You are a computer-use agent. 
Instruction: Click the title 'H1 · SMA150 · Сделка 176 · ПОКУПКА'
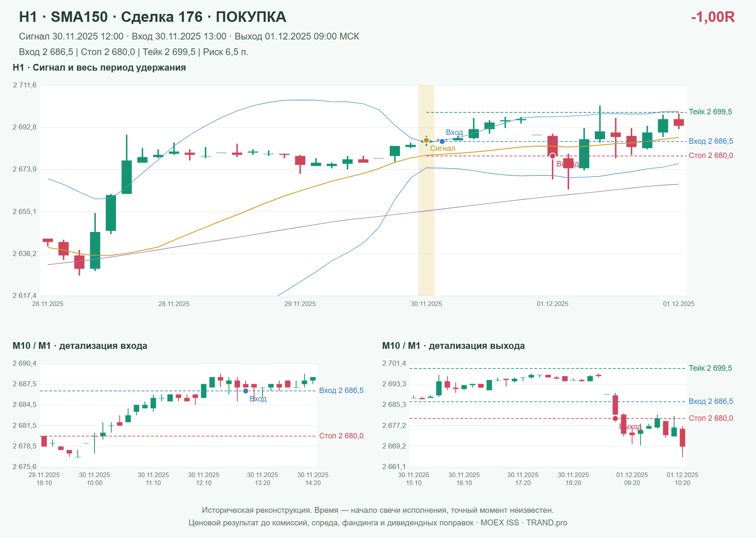152,17
